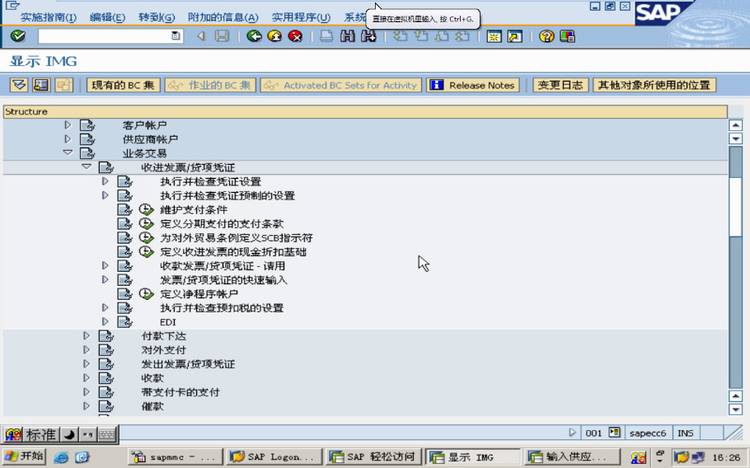750x468 pixels.
Task: Collapse the 业务交易 tree node
Action: [x=67, y=153]
